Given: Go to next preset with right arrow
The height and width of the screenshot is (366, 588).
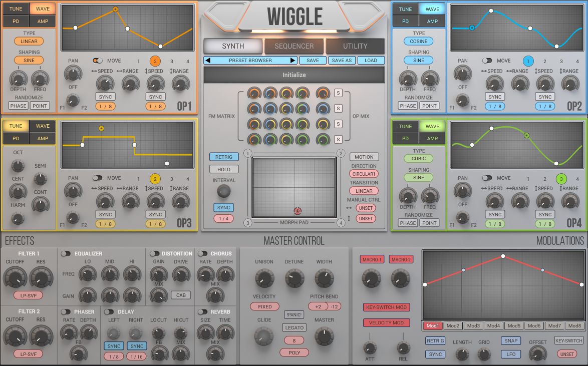Looking at the screenshot, I should 293,61.
